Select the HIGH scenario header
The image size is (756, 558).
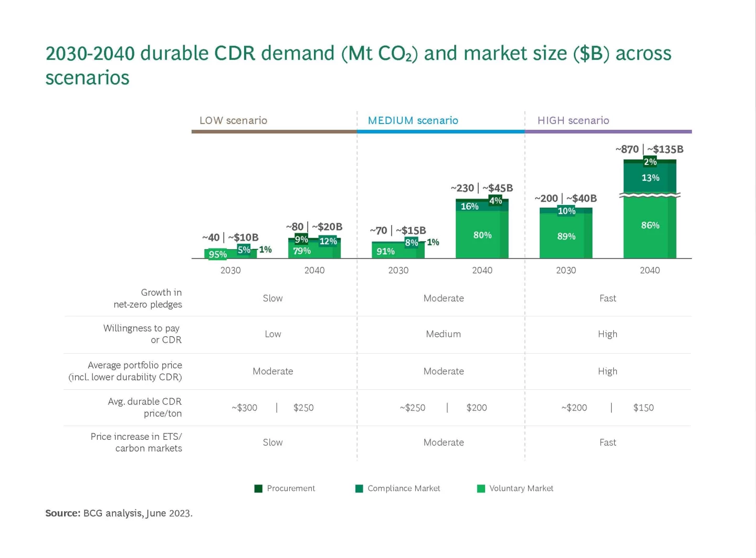573,120
